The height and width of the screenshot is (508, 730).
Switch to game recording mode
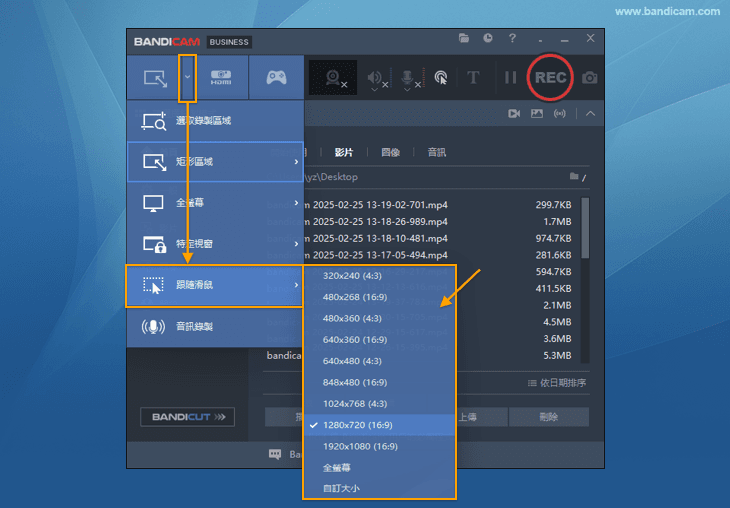coord(276,77)
